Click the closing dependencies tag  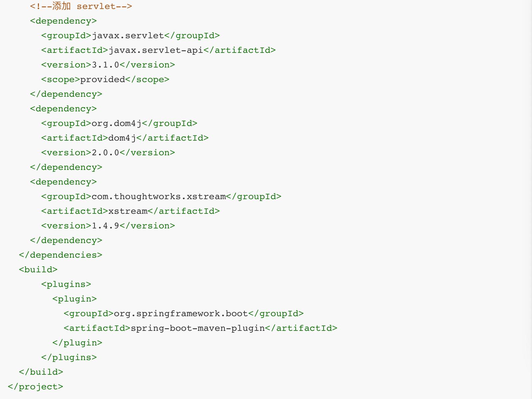coord(61,255)
